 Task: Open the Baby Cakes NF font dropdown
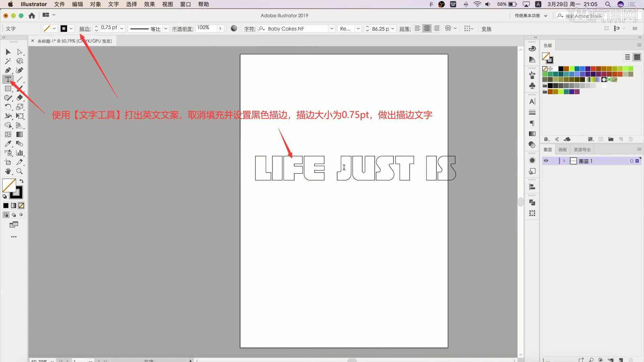(x=331, y=28)
